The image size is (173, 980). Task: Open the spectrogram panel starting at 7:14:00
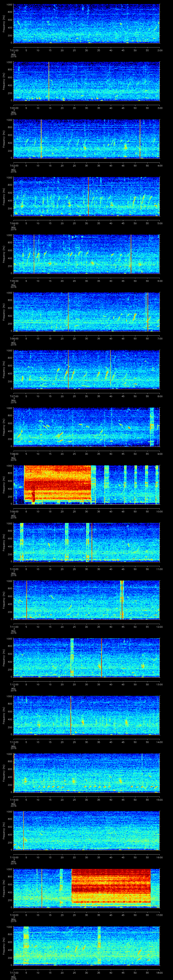pos(86,773)
